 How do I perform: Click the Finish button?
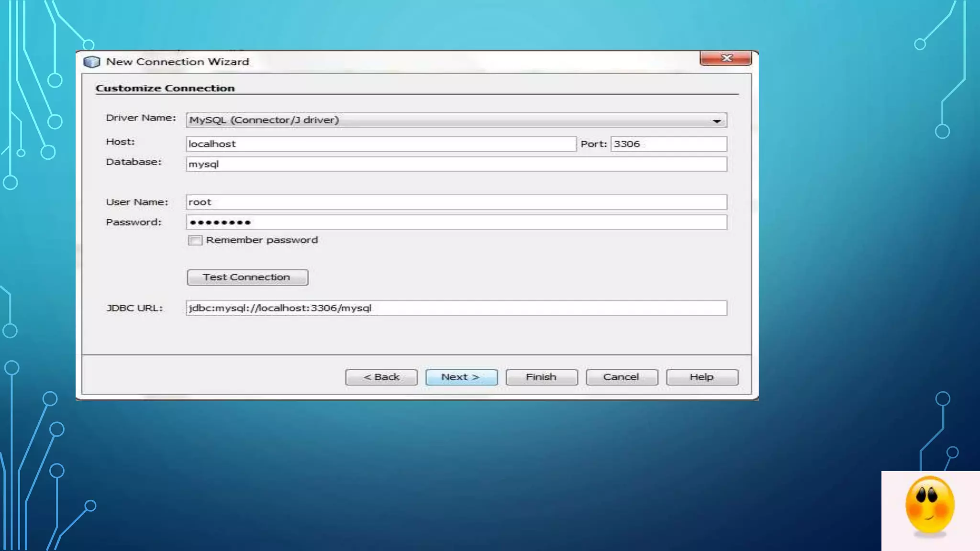pos(541,377)
